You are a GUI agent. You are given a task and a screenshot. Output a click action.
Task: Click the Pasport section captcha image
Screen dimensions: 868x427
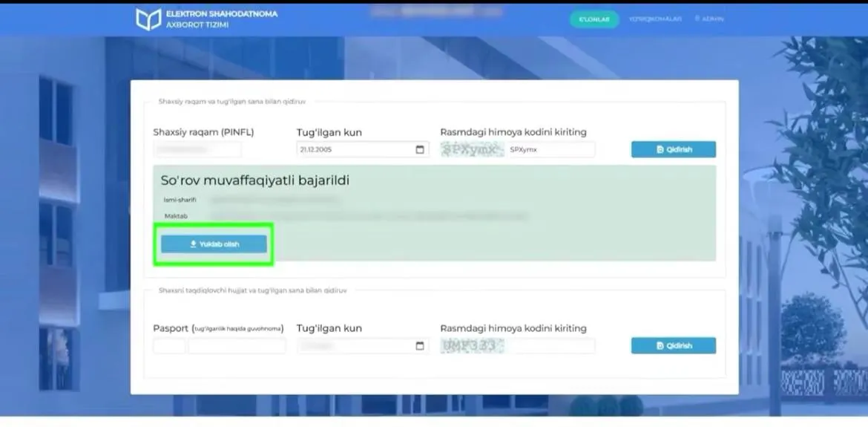point(472,346)
